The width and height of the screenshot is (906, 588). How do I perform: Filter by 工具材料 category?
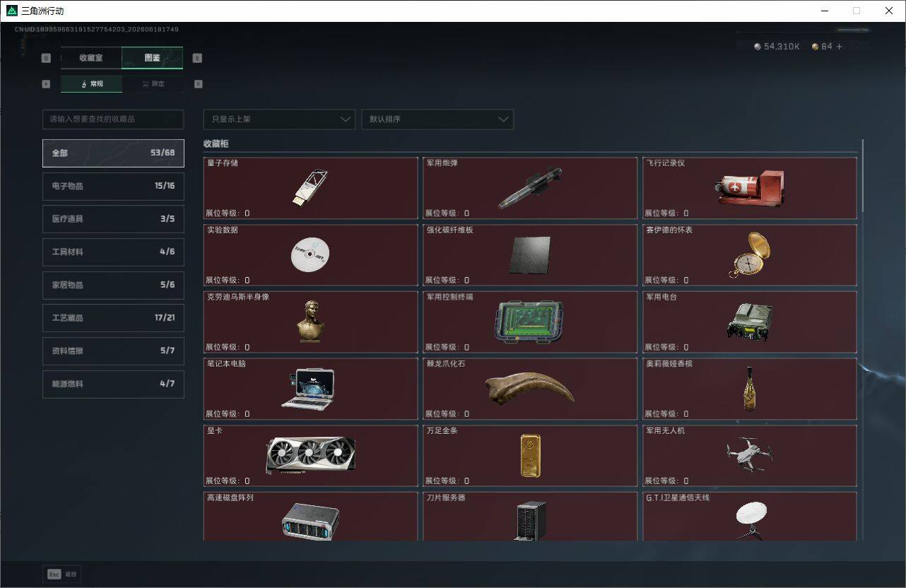tap(113, 252)
